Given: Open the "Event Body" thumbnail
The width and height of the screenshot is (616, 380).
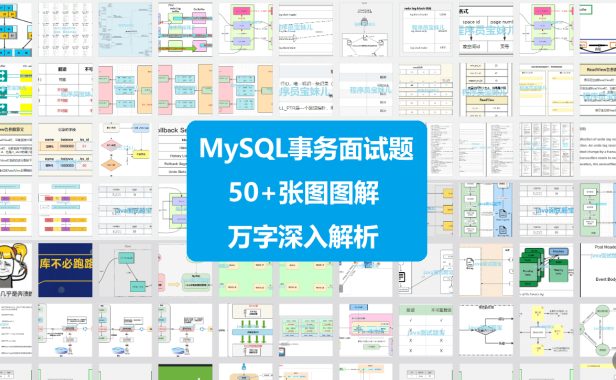Looking at the screenshot, I should point(598,270).
